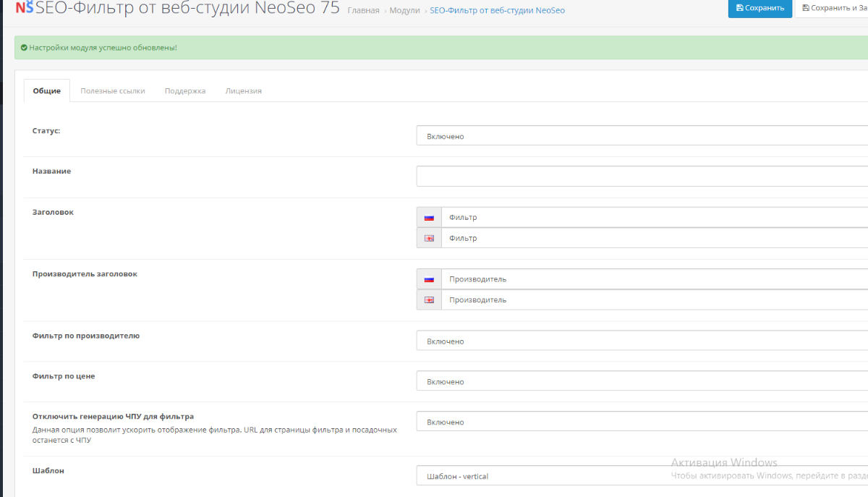The height and width of the screenshot is (497, 868).
Task: Click the Статус: label
Action: pos(46,131)
